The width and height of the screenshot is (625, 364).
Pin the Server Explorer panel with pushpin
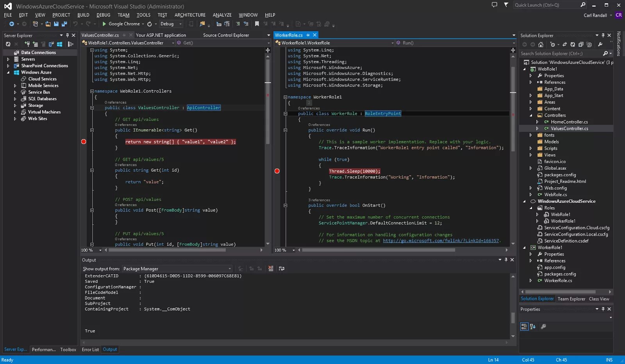click(67, 35)
